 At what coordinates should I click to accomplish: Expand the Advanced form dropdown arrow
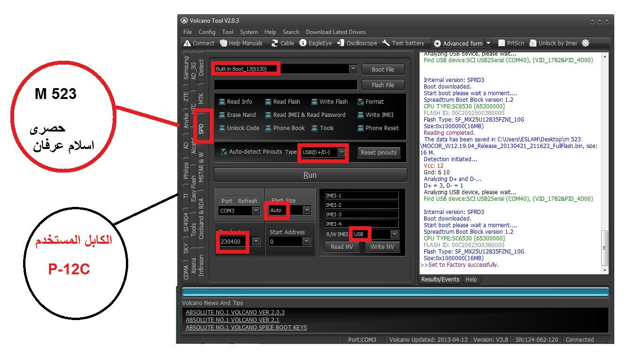488,43
